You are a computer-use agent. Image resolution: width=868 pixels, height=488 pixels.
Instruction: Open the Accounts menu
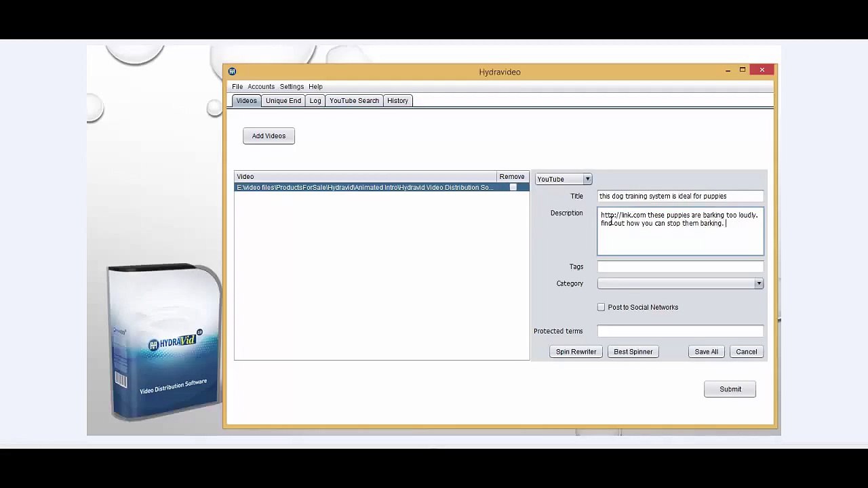[261, 87]
